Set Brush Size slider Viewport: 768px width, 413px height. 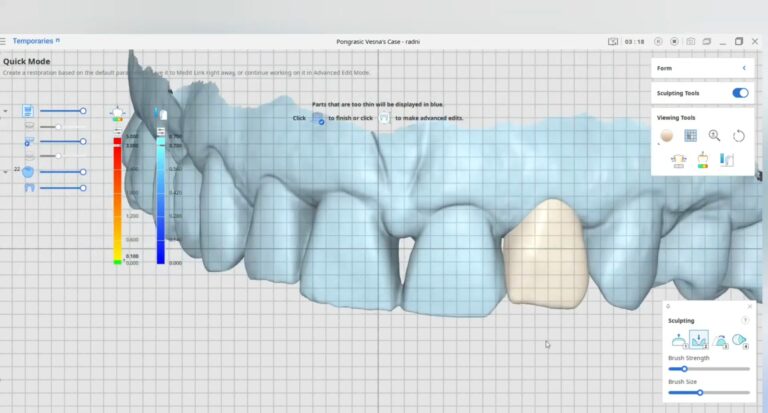[x=709, y=392]
